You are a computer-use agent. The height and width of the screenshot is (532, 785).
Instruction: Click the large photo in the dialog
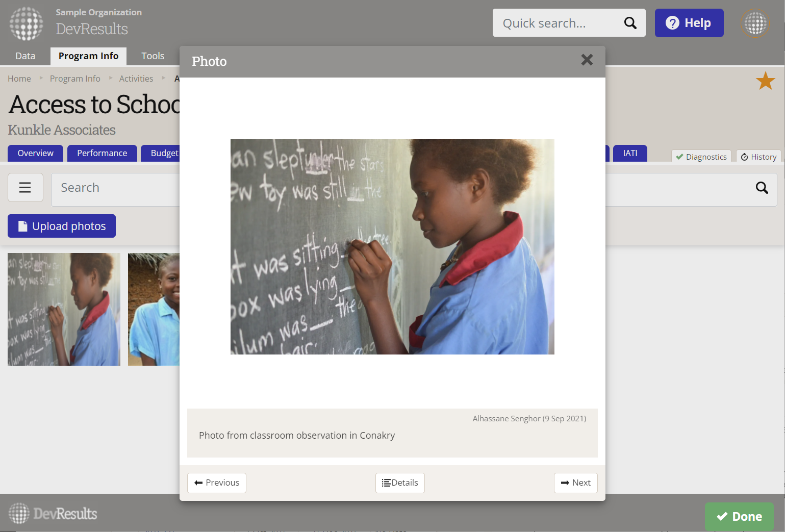click(x=392, y=247)
